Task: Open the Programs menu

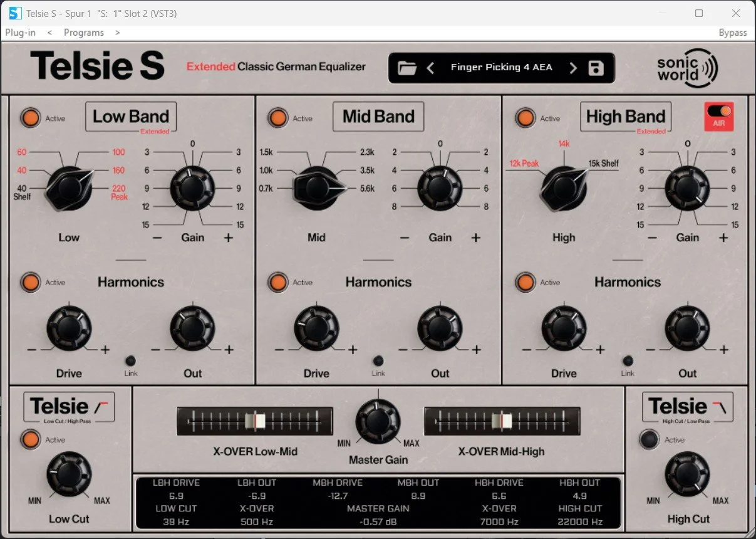Action: (x=84, y=32)
